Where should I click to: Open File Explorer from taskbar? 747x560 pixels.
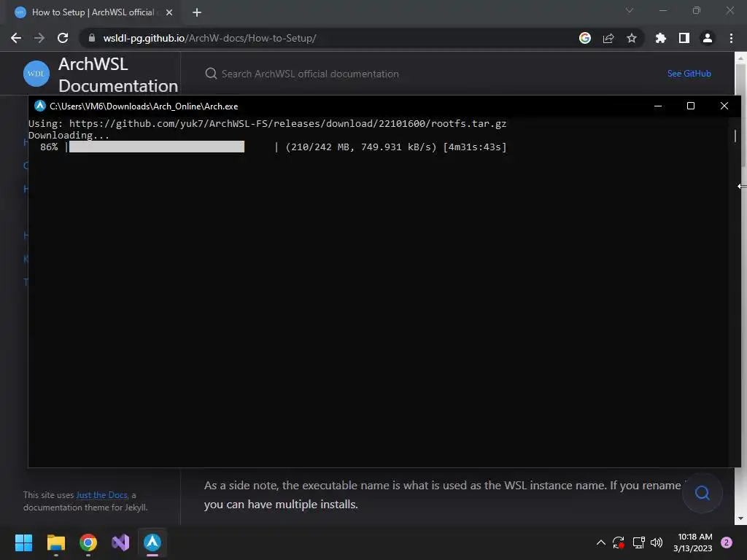(x=55, y=542)
